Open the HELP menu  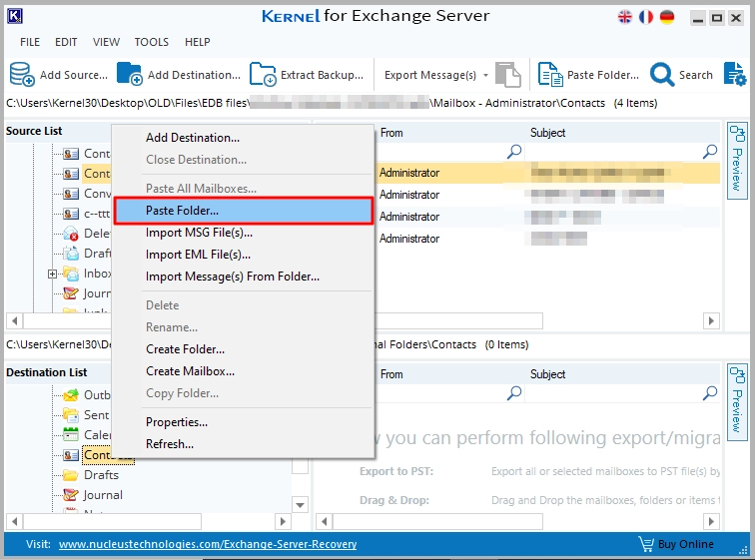coord(198,42)
